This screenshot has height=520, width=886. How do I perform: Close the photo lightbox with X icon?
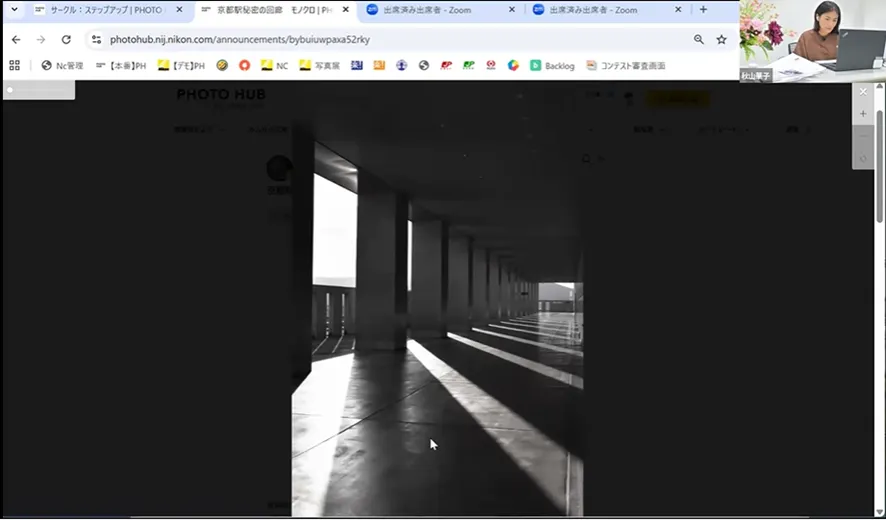tap(863, 91)
